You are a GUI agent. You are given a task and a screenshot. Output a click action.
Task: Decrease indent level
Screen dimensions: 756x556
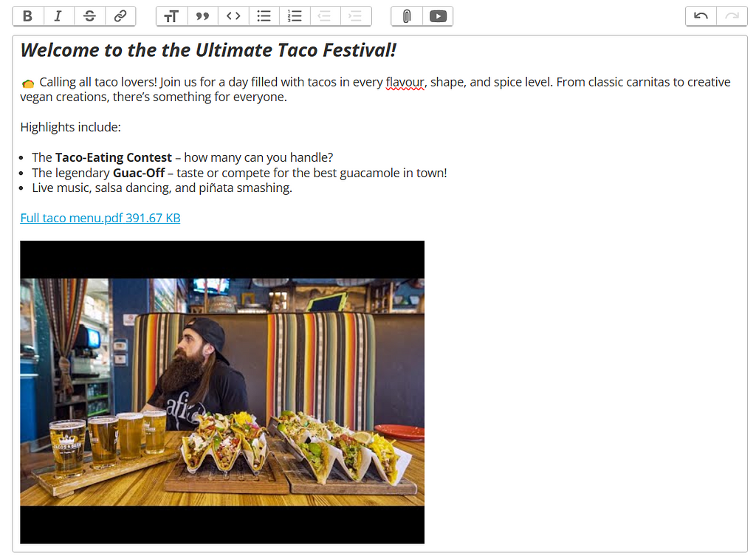coord(325,16)
